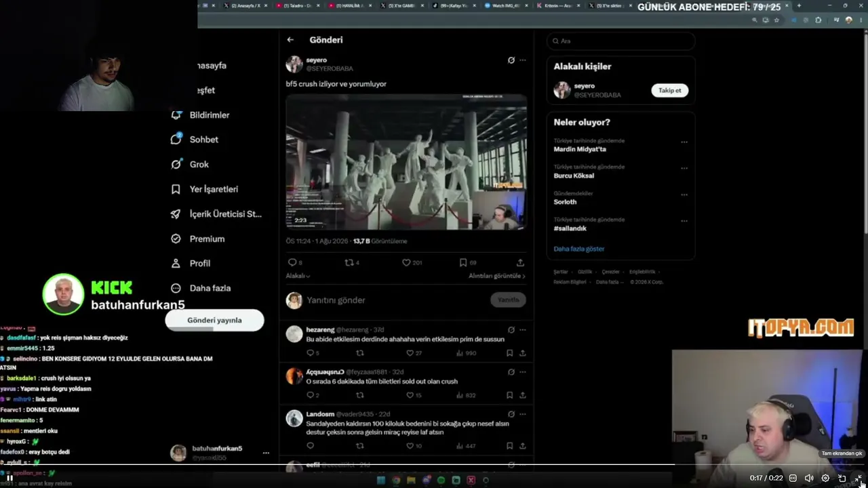
Task: Click Takip et to follow seyero
Action: click(670, 90)
